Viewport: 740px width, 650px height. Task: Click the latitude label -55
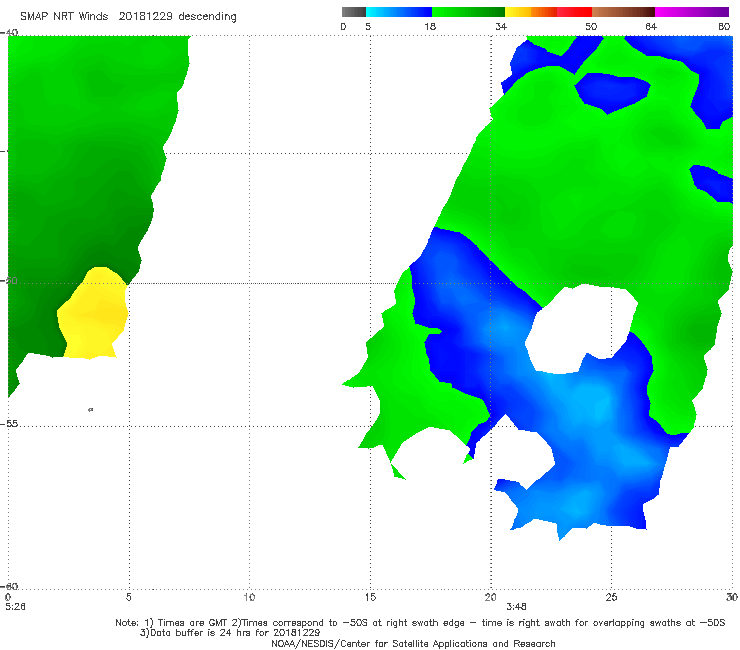(x=9, y=423)
